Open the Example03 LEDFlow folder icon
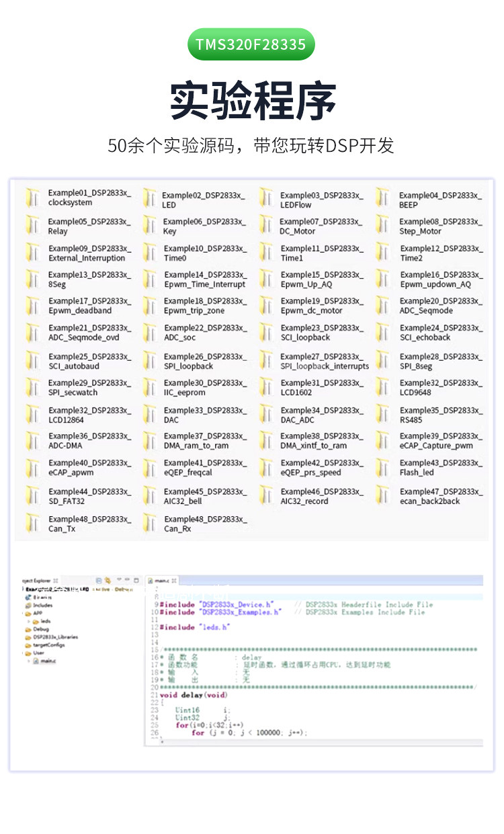The width and height of the screenshot is (504, 834). [x=265, y=198]
